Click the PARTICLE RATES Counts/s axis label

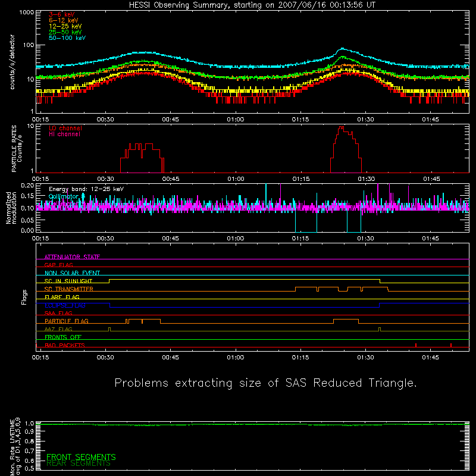point(17,149)
